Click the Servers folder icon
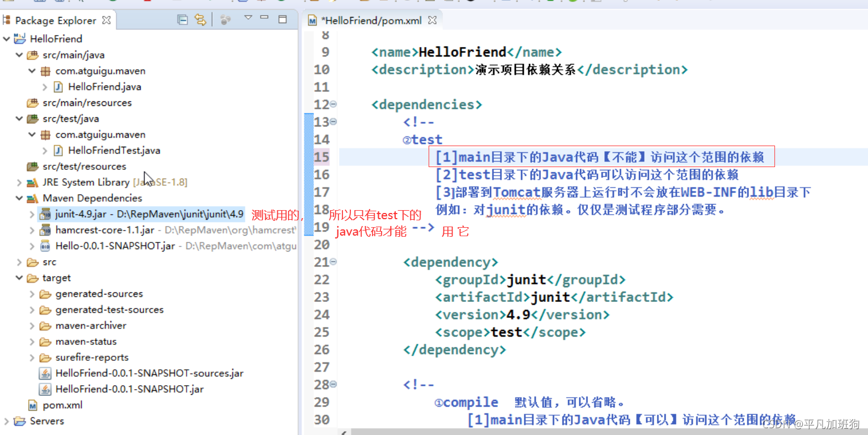Viewport: 868px width, 435px height. 20,421
